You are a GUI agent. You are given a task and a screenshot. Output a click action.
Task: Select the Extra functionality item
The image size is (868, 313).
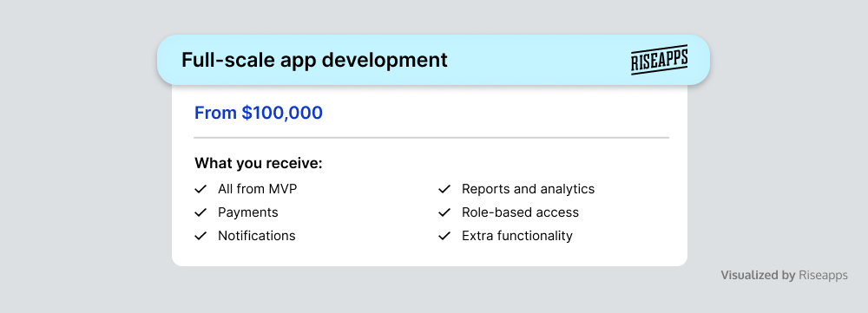point(517,236)
